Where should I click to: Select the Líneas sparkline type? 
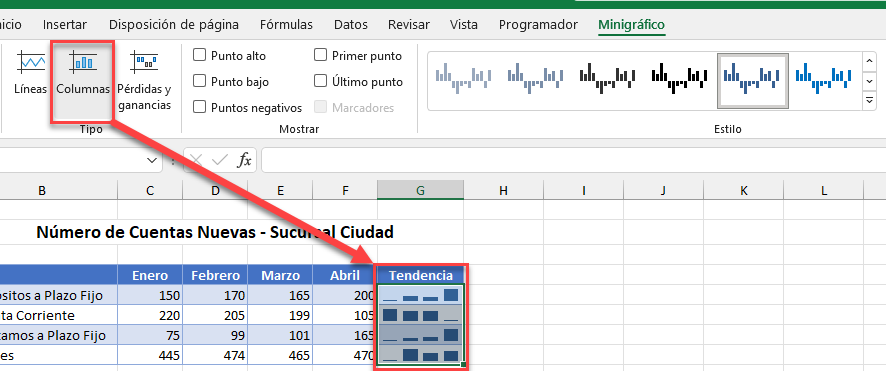(31, 73)
